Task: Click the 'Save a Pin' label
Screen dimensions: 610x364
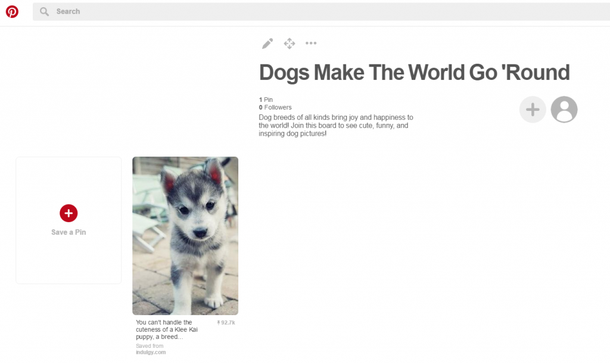Action: (69, 232)
